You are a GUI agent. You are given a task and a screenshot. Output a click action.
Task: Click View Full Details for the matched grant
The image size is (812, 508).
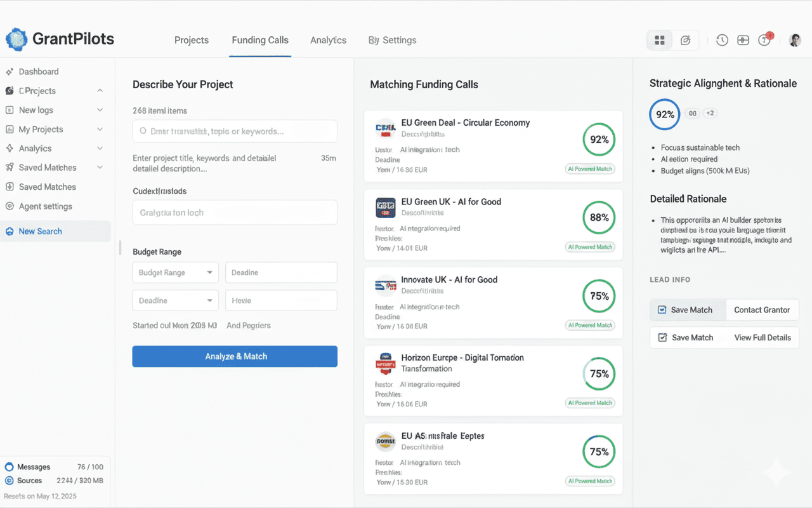click(763, 337)
